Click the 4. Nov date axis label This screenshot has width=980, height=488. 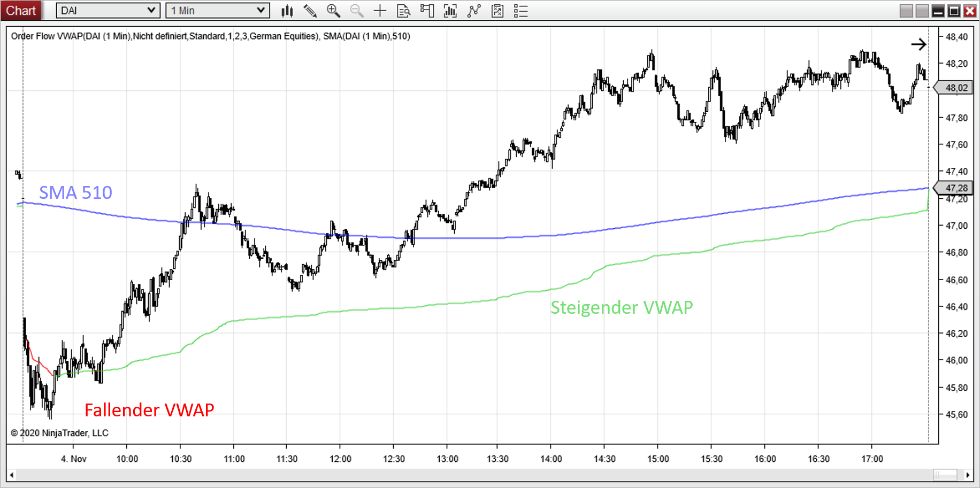pos(73,459)
